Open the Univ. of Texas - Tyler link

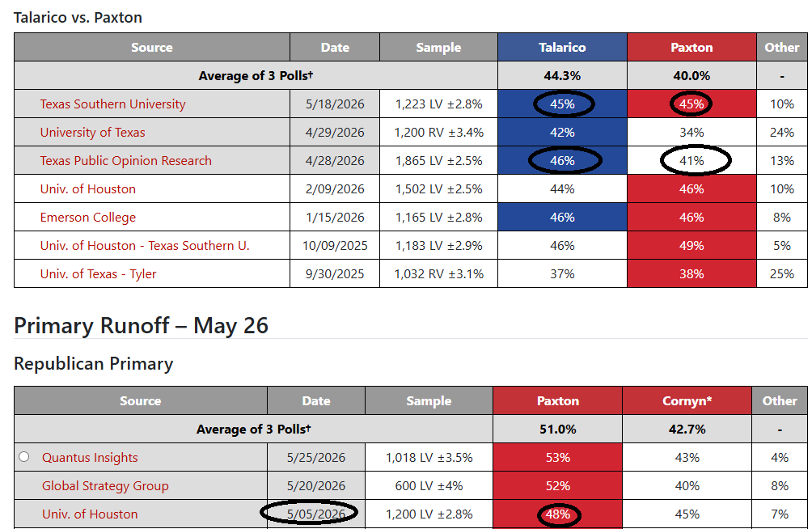pos(98,274)
